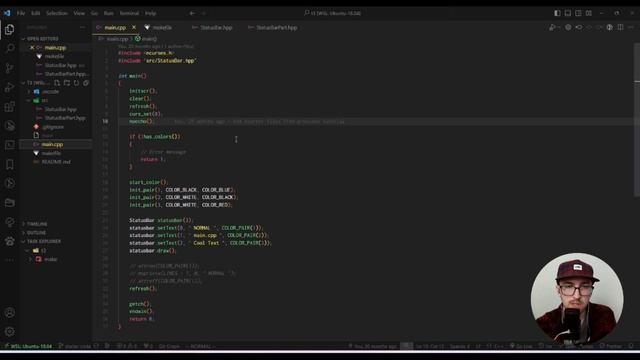Close the main.cpp editor tab
The width and height of the screenshot is (640, 360).
pos(134,27)
